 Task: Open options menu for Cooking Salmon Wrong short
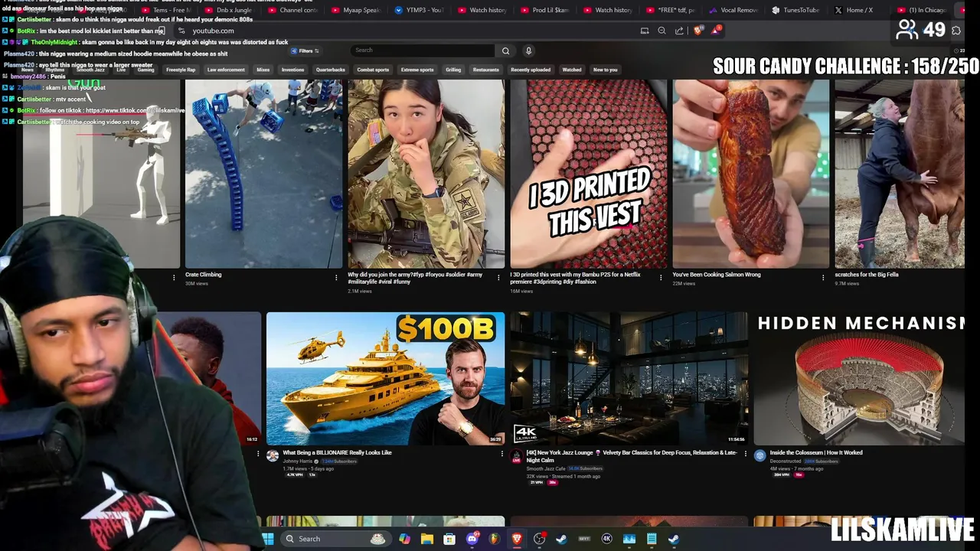point(823,277)
